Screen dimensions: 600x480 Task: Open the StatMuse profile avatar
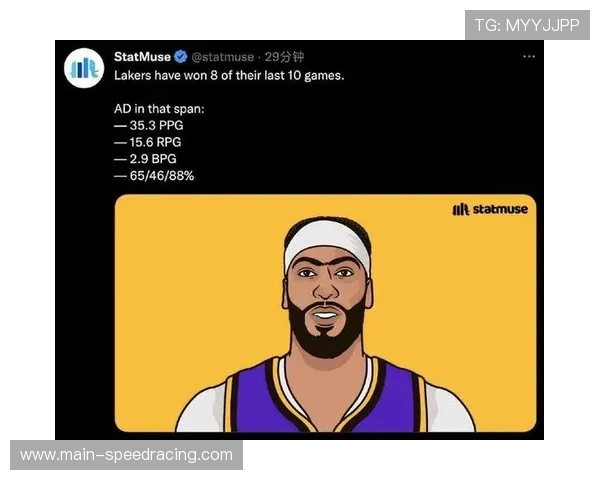(84, 68)
